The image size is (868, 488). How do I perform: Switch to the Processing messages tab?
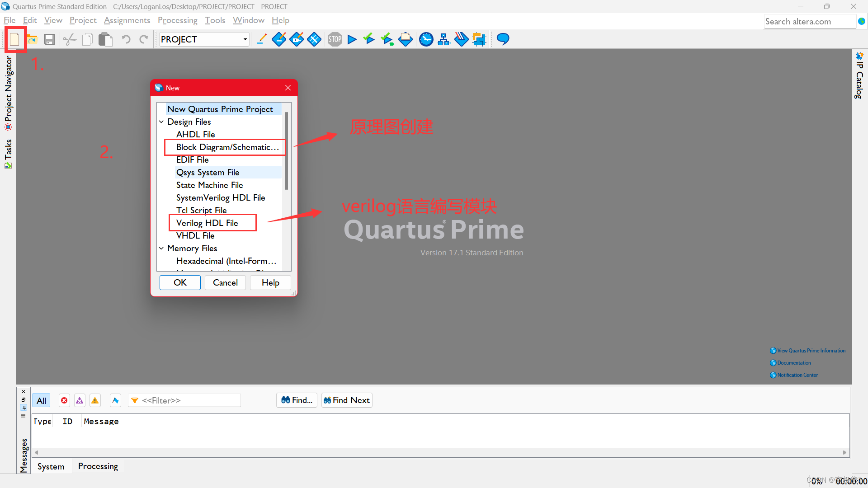click(98, 466)
